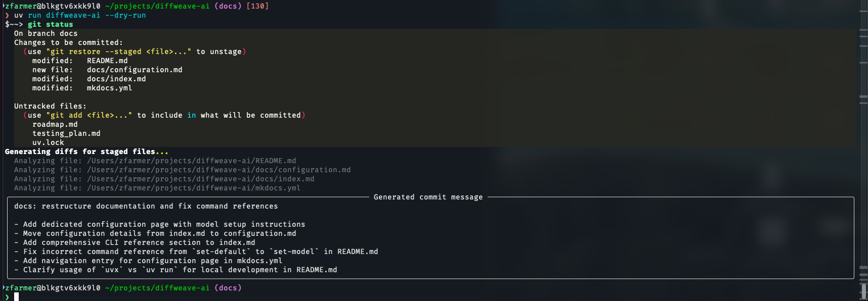Click the staged docs/index.md entry
868x301 pixels.
(x=116, y=79)
